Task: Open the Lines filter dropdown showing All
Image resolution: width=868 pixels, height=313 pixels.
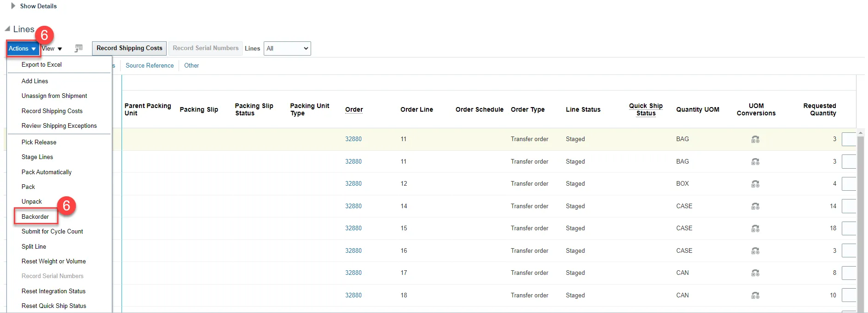Action: tap(287, 48)
